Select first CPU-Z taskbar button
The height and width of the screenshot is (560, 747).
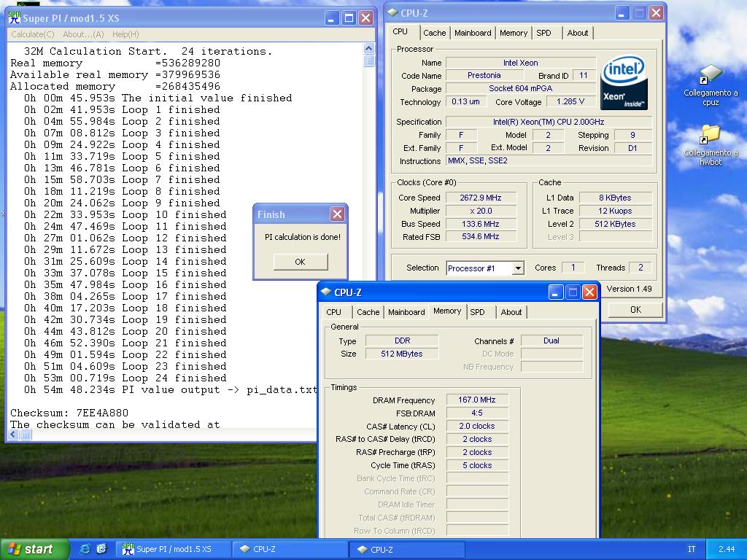click(290, 549)
